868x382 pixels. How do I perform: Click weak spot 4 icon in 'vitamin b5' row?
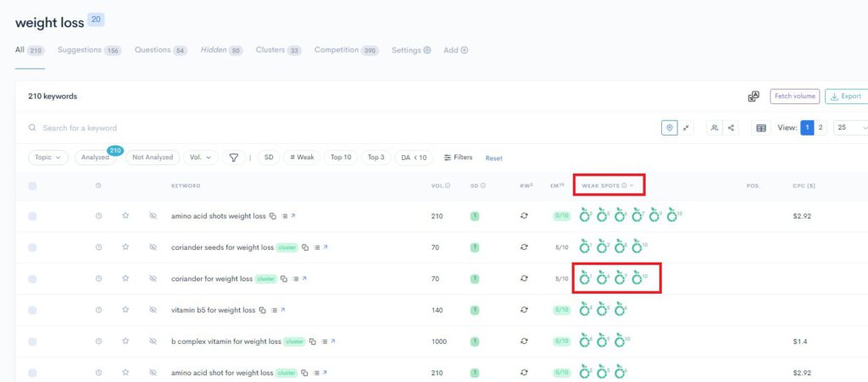click(x=586, y=310)
